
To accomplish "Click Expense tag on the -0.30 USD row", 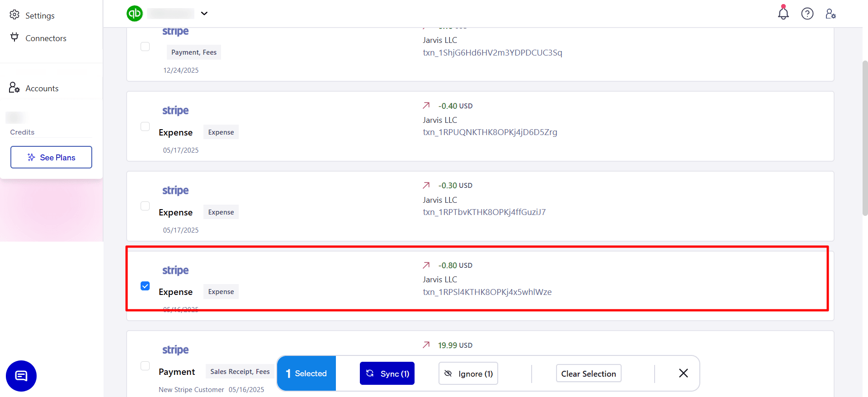I will point(221,212).
